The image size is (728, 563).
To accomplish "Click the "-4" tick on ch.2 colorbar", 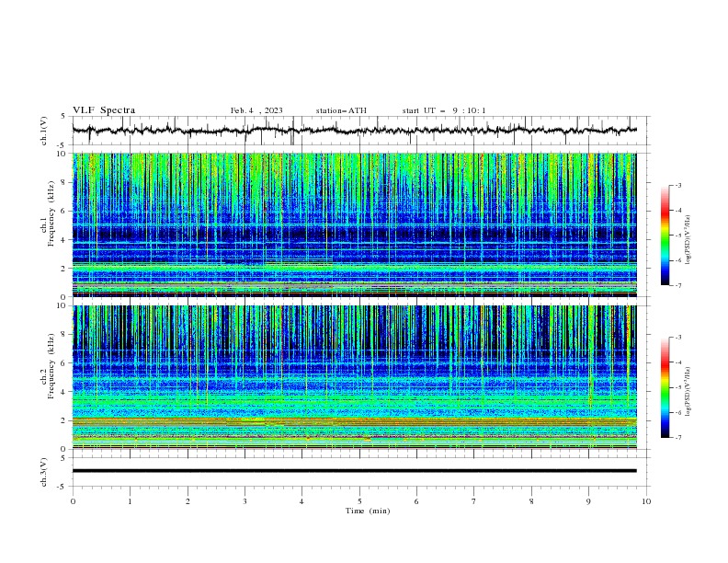I will point(677,362).
